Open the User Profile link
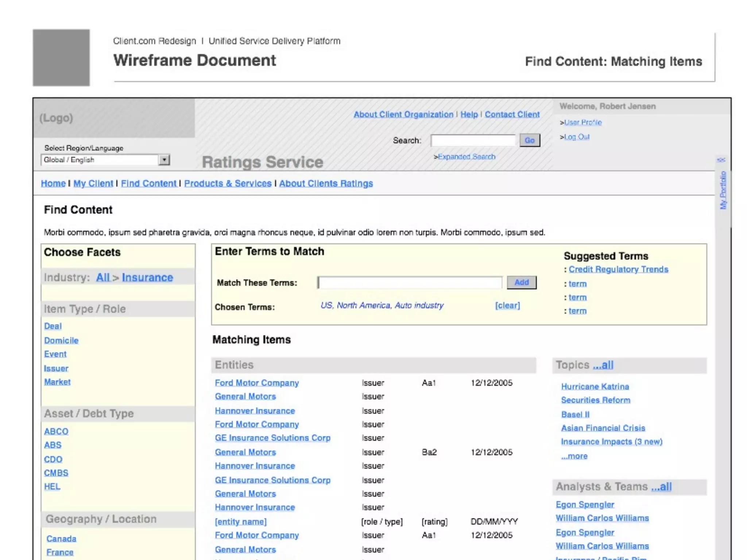This screenshot has height=560, width=747. [582, 122]
